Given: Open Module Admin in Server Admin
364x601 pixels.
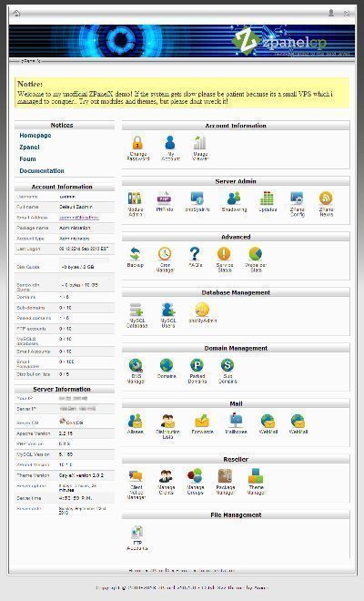Looking at the screenshot, I should (135, 199).
